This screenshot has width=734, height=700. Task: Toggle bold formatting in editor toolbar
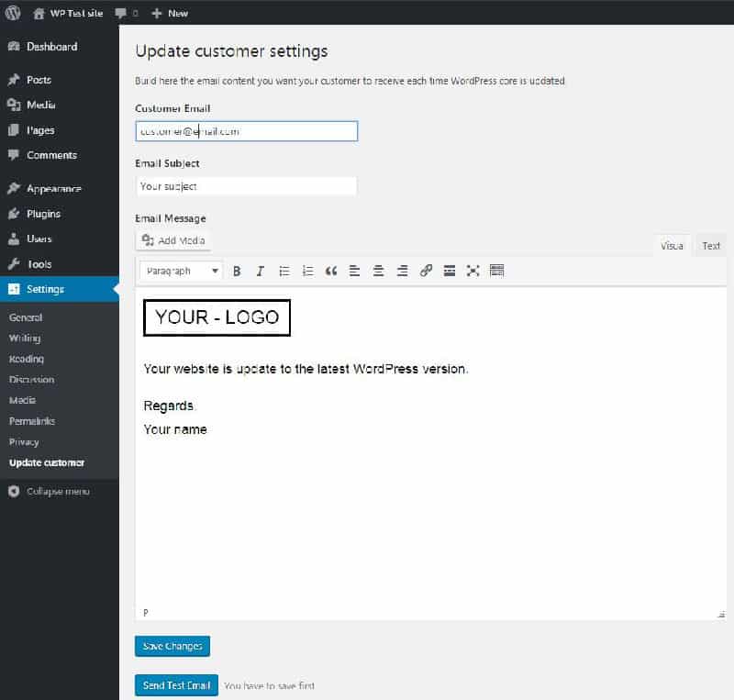tap(237, 272)
